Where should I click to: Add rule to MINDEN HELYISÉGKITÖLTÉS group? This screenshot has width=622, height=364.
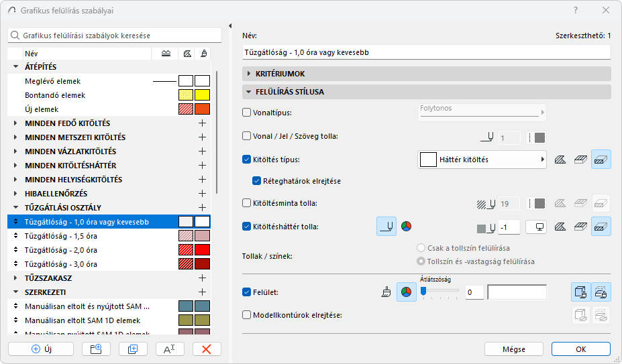(x=203, y=180)
